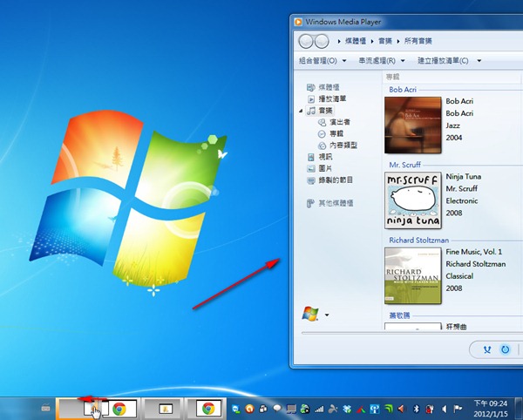This screenshot has height=420, width=523.
Task: Click the speech bubble tray icon
Action: click(x=277, y=409)
